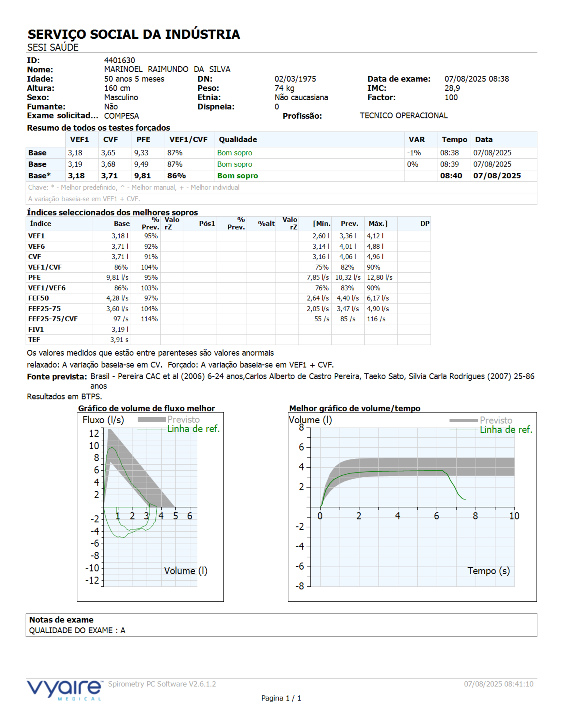
Task: Click the PFE value 9,33 in first Base row
Action: [x=142, y=153]
